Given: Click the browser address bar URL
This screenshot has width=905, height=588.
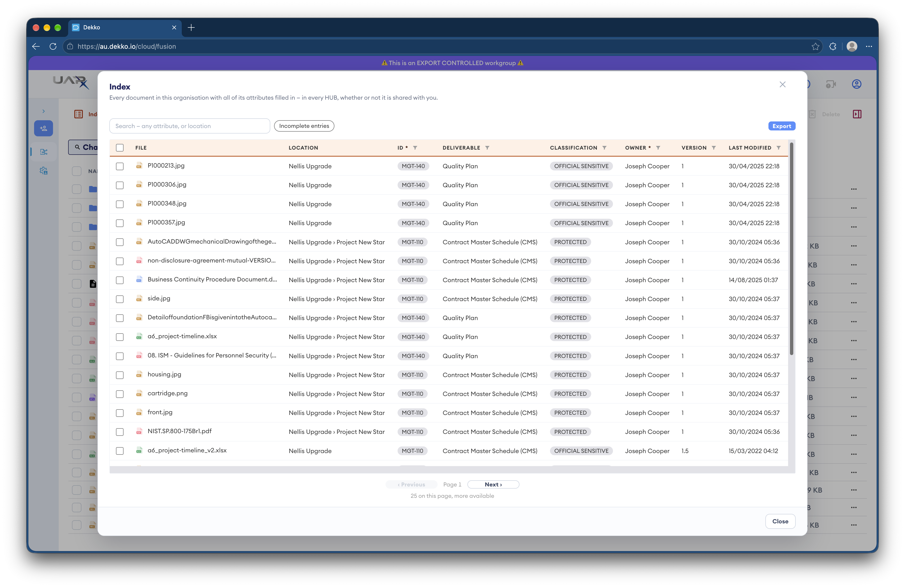Looking at the screenshot, I should point(127,46).
